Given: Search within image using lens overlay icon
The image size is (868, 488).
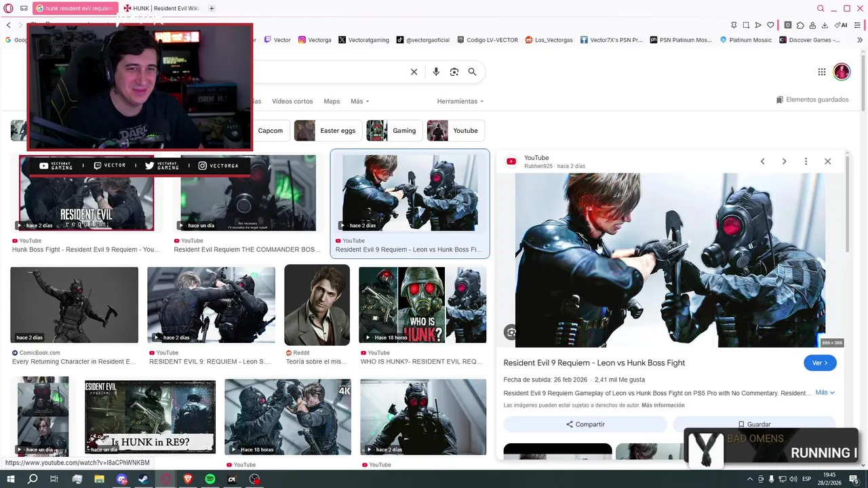Looking at the screenshot, I should 511,332.
